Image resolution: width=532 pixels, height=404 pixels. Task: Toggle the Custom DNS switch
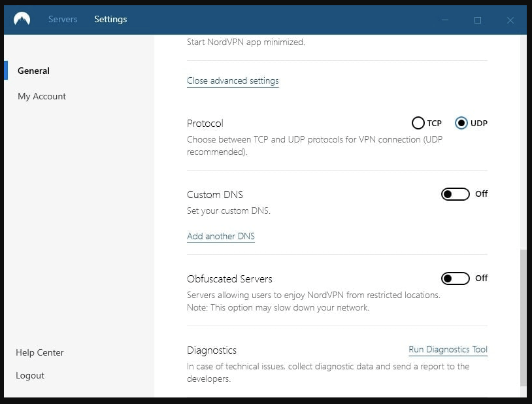click(x=456, y=194)
